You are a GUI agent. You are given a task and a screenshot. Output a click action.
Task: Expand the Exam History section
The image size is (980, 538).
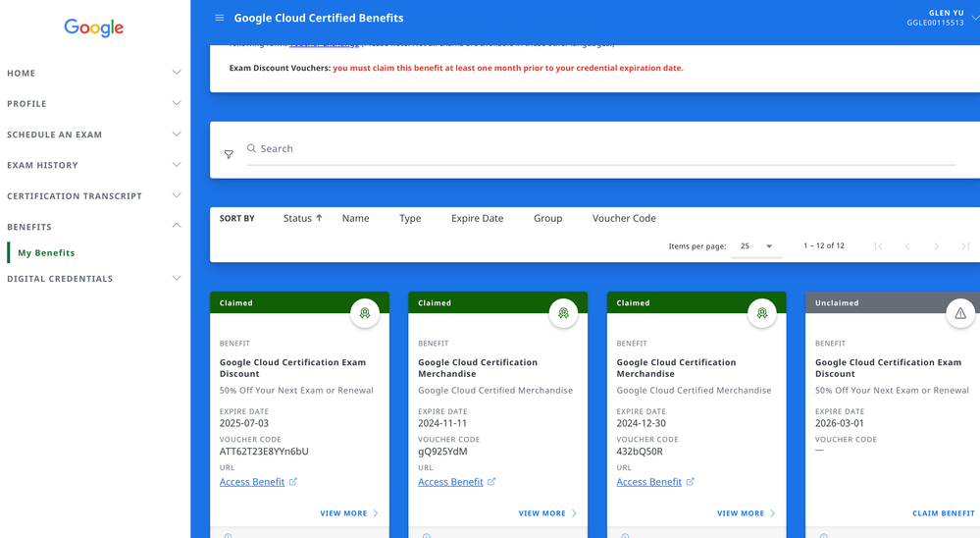click(177, 165)
